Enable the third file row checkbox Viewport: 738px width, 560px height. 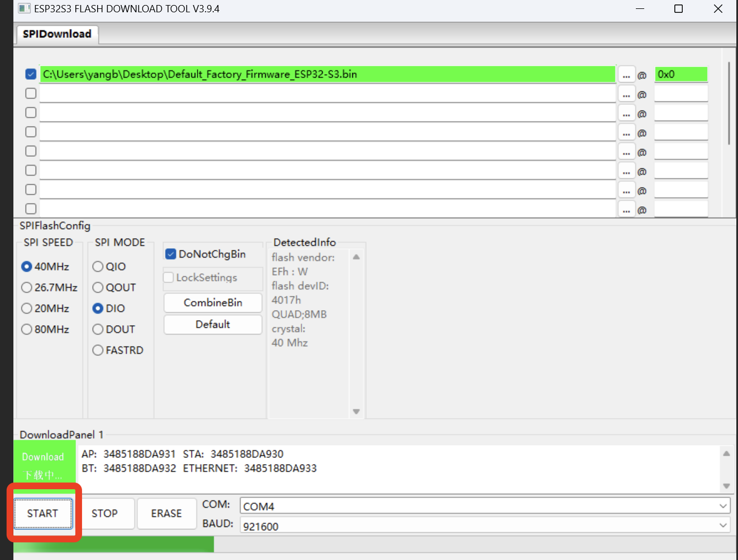click(x=31, y=113)
